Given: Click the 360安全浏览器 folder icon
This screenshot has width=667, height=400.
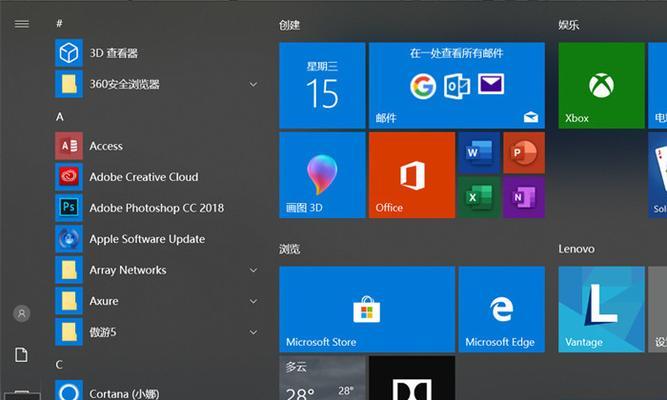Looking at the screenshot, I should pyautogui.click(x=69, y=84).
